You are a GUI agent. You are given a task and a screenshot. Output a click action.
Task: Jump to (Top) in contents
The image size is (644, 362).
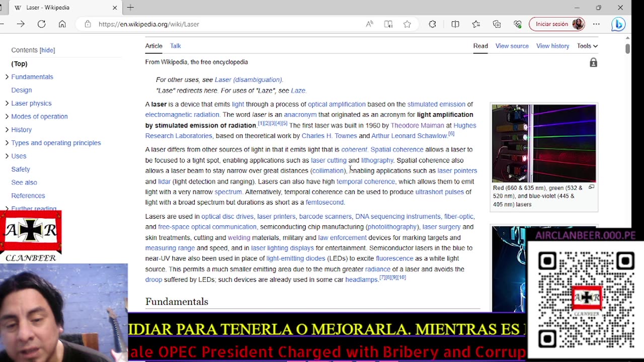19,64
